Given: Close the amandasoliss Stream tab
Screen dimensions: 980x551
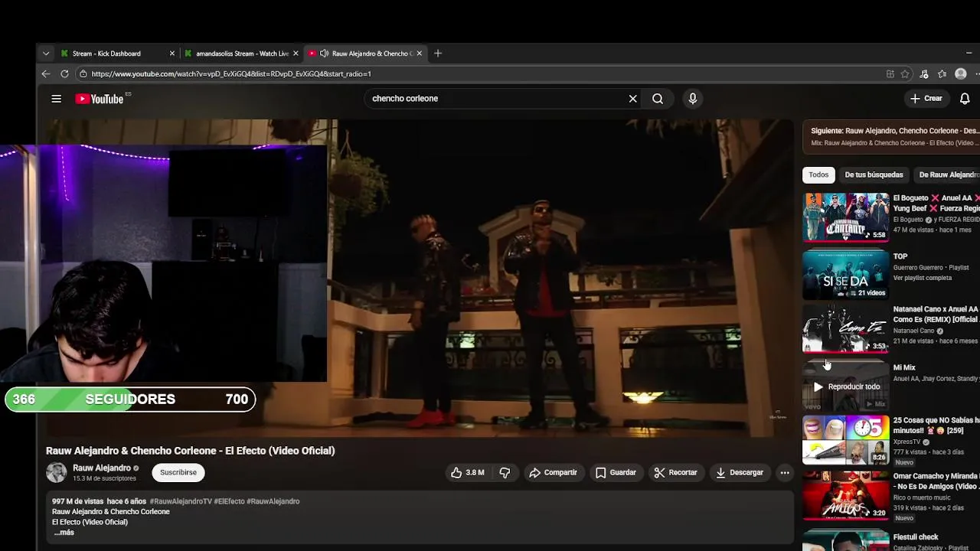Looking at the screenshot, I should tap(296, 54).
